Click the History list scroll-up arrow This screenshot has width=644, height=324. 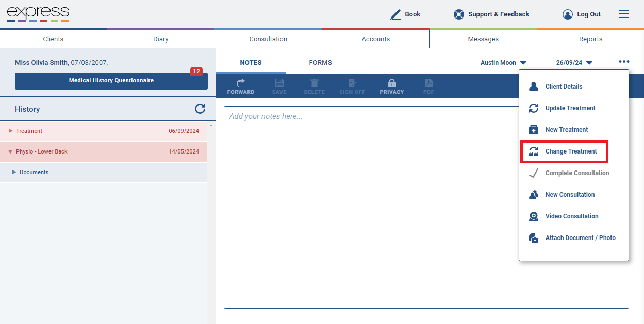pyautogui.click(x=210, y=125)
